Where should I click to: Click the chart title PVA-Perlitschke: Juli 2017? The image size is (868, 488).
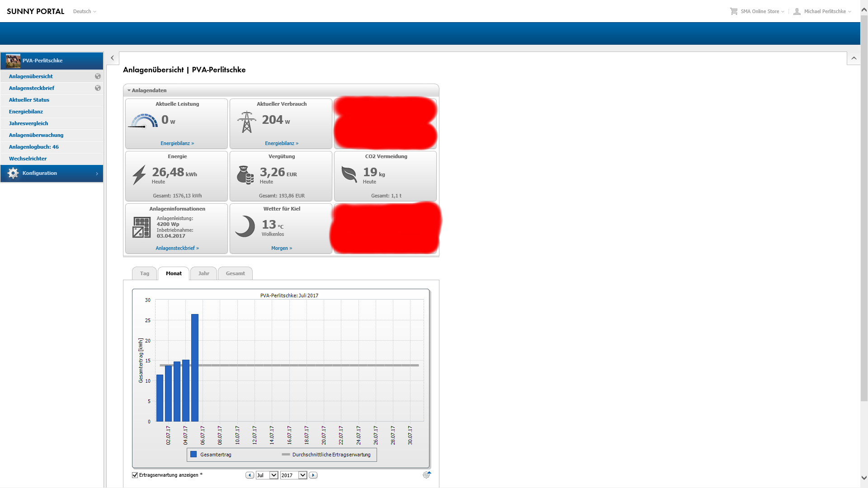point(289,296)
